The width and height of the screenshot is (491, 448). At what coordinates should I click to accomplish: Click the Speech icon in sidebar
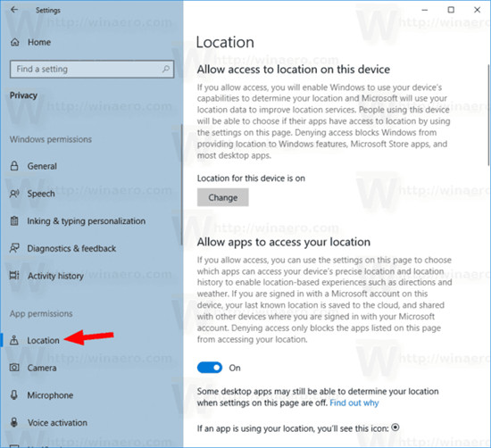[14, 194]
